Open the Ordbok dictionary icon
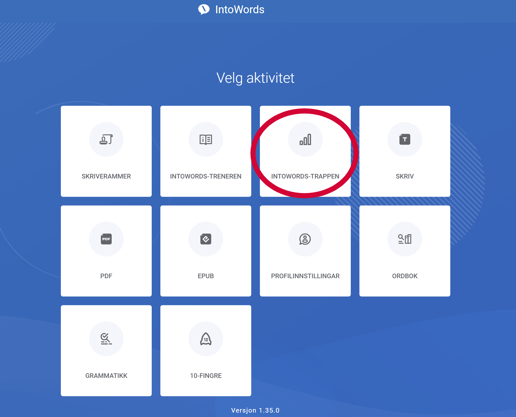The height and width of the screenshot is (417, 516). tap(405, 239)
